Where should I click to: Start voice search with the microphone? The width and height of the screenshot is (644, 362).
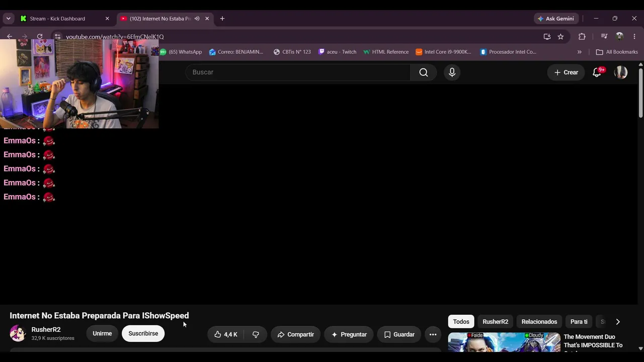point(452,72)
